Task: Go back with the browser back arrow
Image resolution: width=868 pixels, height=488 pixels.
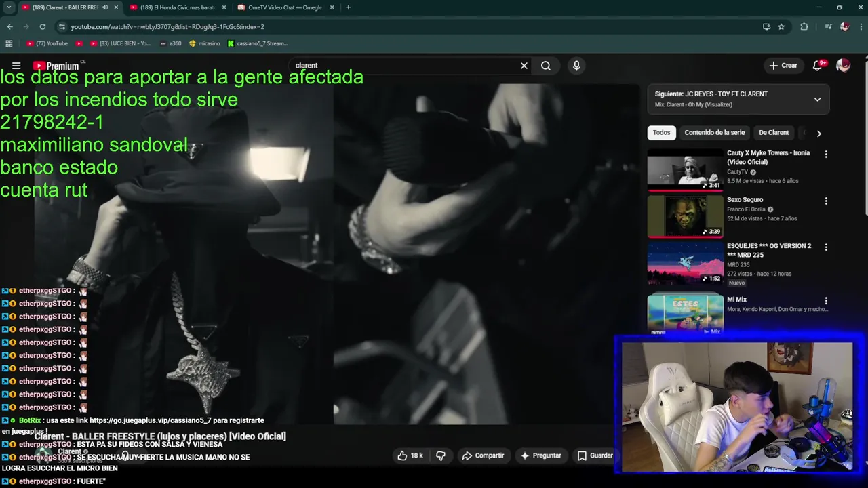Action: tap(9, 26)
